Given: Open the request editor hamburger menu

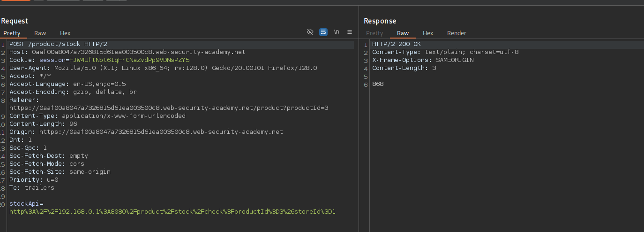Looking at the screenshot, I should click(350, 32).
